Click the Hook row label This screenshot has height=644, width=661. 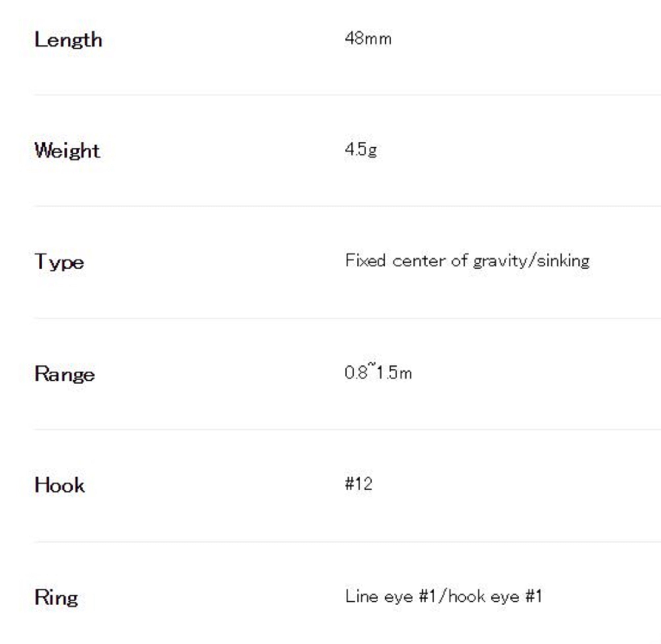coord(59,485)
